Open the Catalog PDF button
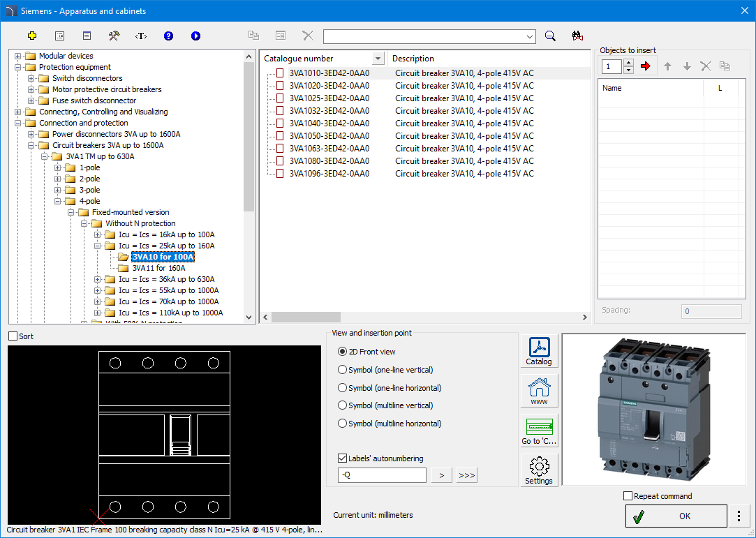The height and width of the screenshot is (538, 756). click(539, 351)
